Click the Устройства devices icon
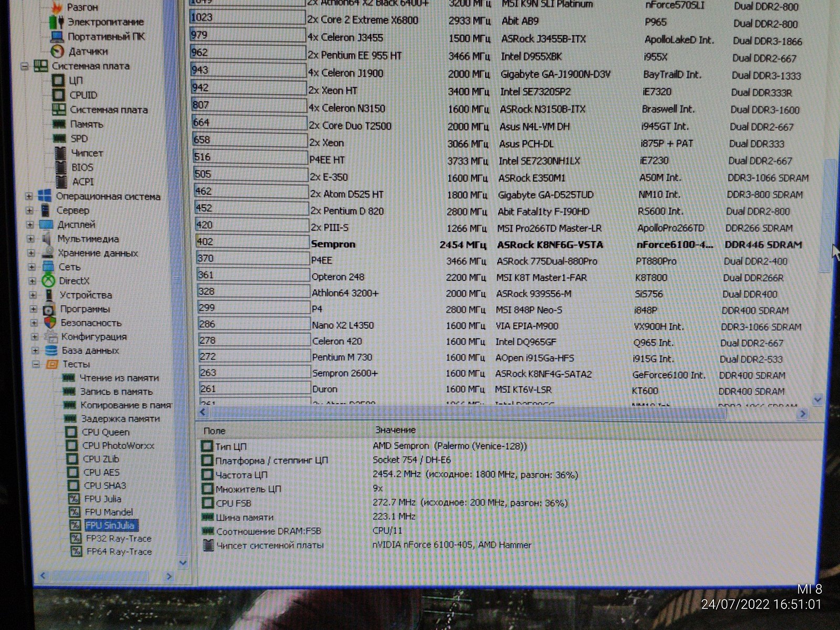Screen dimensions: 840x630 coord(49,295)
